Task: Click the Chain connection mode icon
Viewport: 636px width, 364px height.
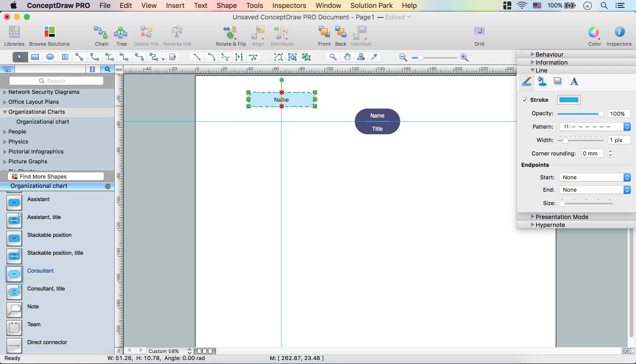Action: click(x=101, y=33)
